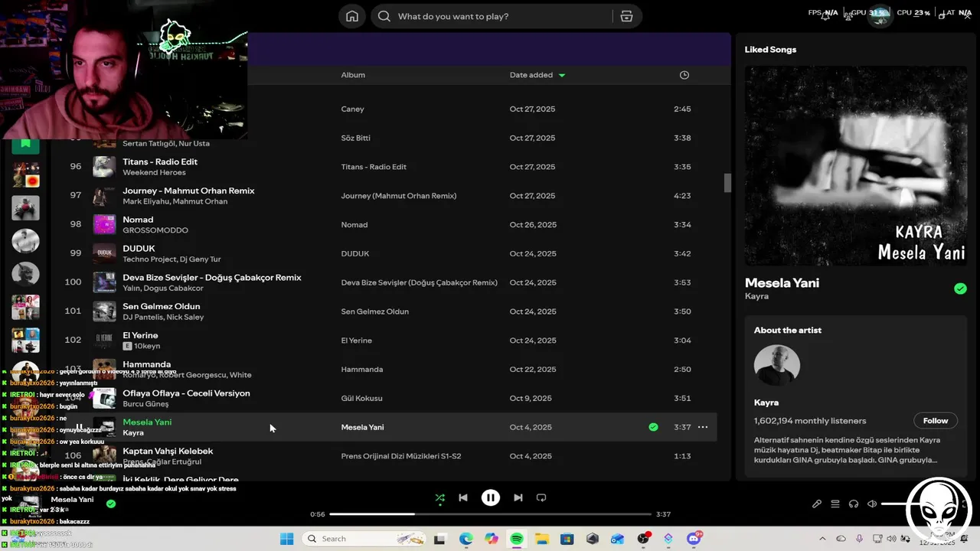Open the Browse icon in search bar
Image resolution: width=980 pixels, height=551 pixels.
(626, 16)
